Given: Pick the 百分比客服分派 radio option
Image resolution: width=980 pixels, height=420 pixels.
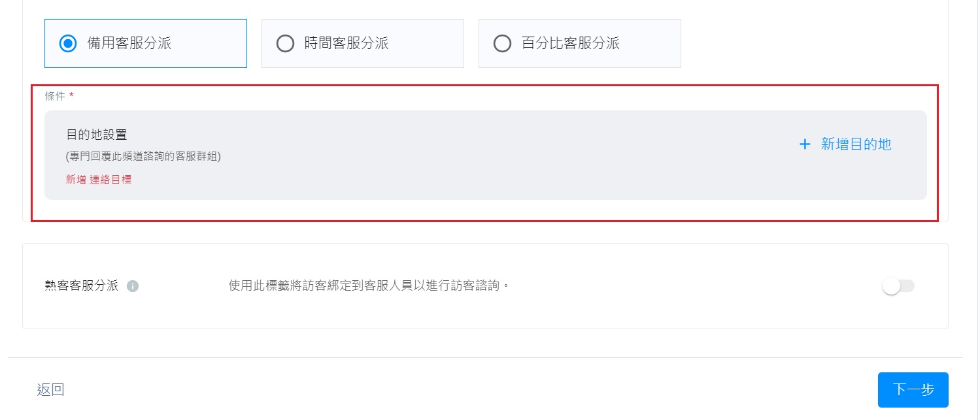Looking at the screenshot, I should pyautogui.click(x=502, y=44).
